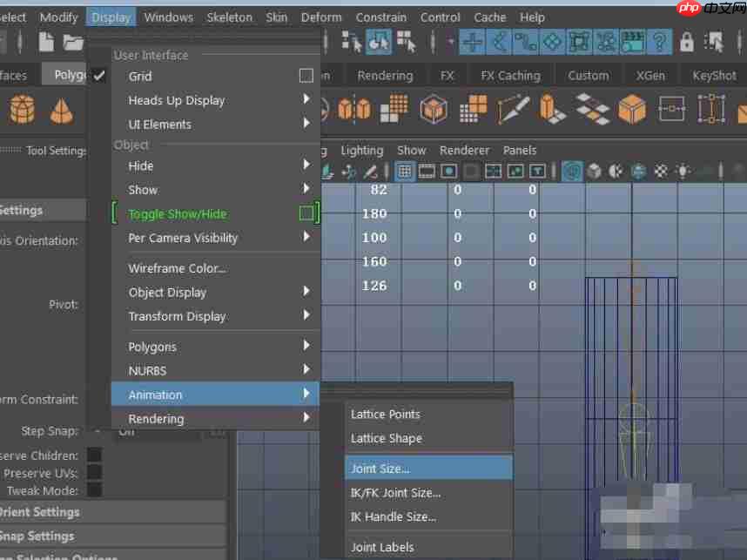The width and height of the screenshot is (747, 560).
Task: Create a polygon cylinder from shelf
Action: click(23, 109)
